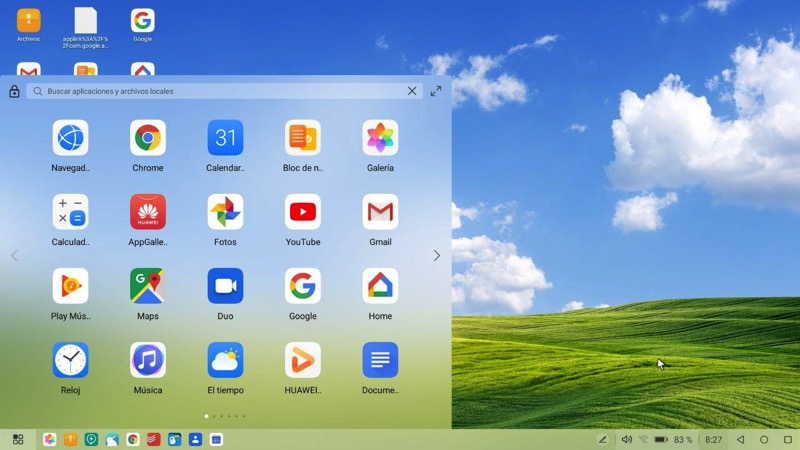Image resolution: width=800 pixels, height=450 pixels.
Task: Toggle the app launcher taskbar button
Action: [18, 439]
